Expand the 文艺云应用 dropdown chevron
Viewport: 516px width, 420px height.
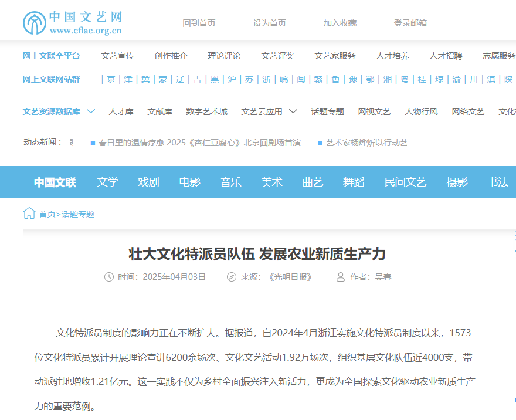(x=293, y=111)
